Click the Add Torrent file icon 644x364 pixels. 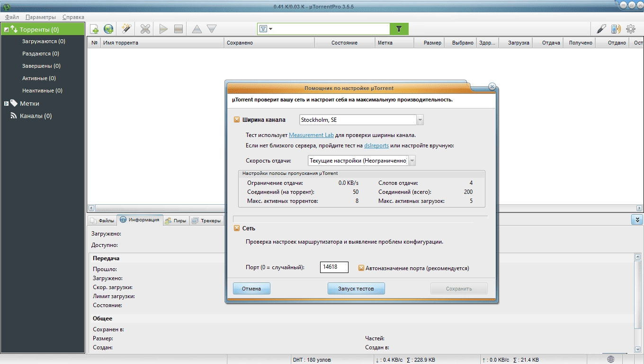coord(95,29)
